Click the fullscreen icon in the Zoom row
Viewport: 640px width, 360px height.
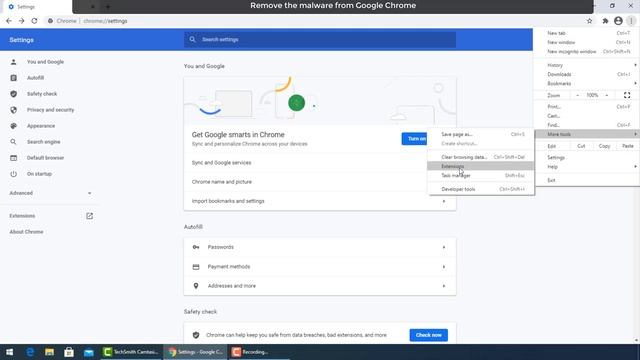(x=627, y=96)
